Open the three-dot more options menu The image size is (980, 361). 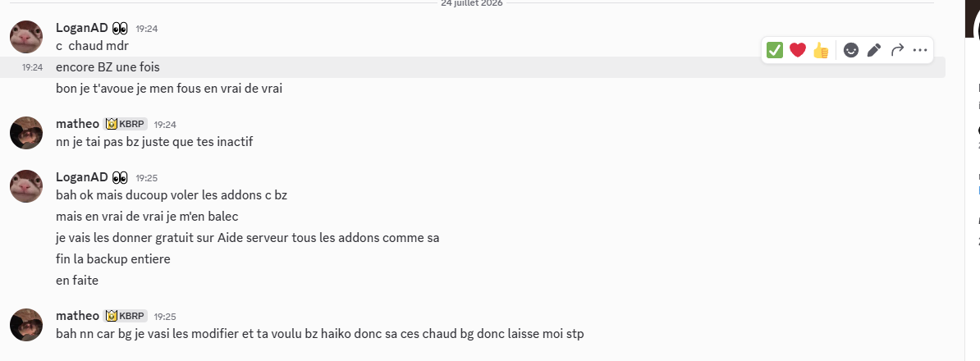[920, 51]
